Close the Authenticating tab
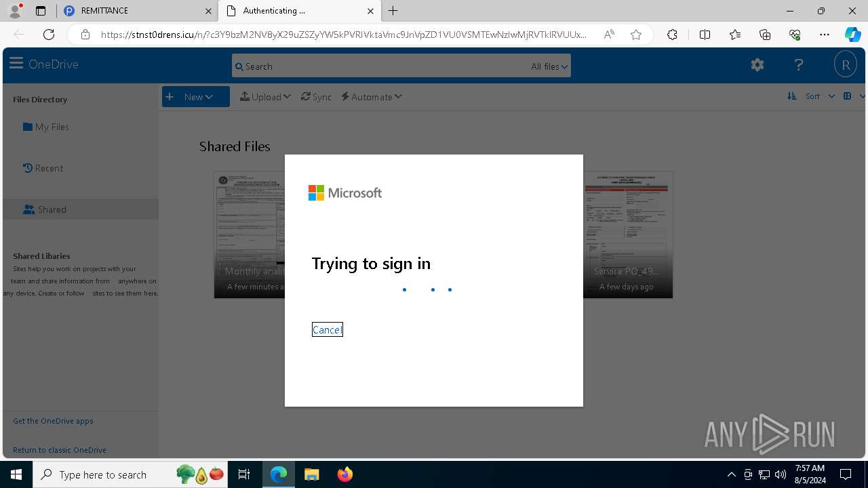 (370, 11)
